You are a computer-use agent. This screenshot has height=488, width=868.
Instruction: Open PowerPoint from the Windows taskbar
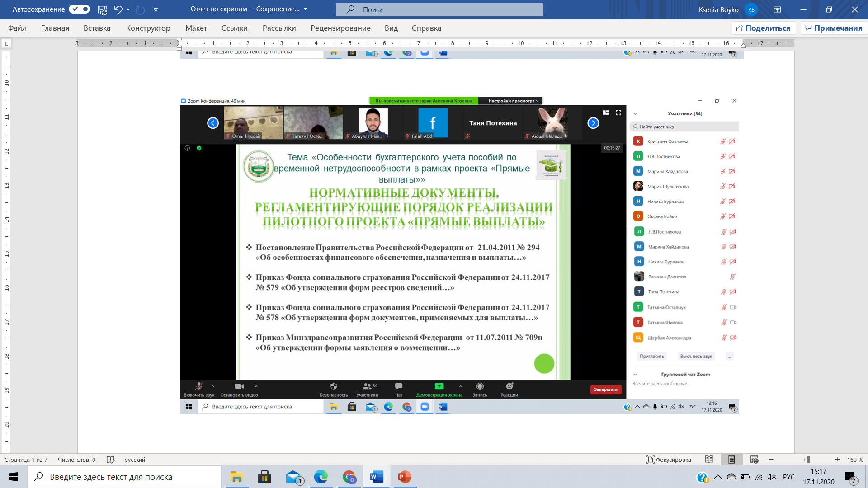[x=405, y=477]
